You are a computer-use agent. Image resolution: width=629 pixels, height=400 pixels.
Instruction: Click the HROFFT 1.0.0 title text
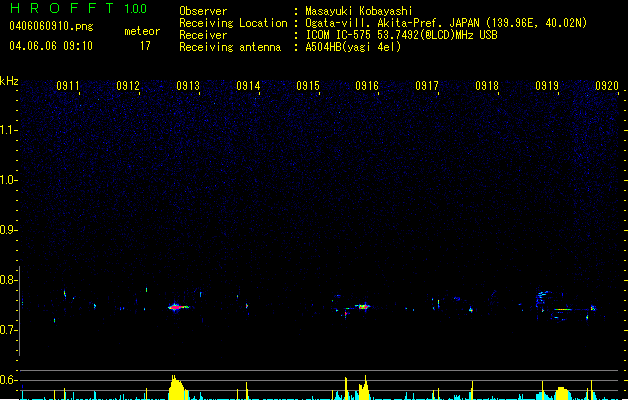78,8
